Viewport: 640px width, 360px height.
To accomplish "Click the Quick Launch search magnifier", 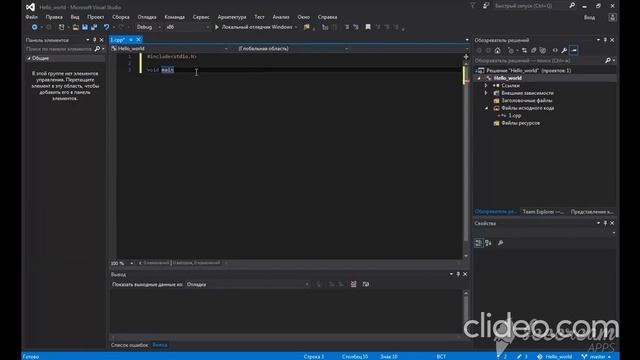I will 572,6.
